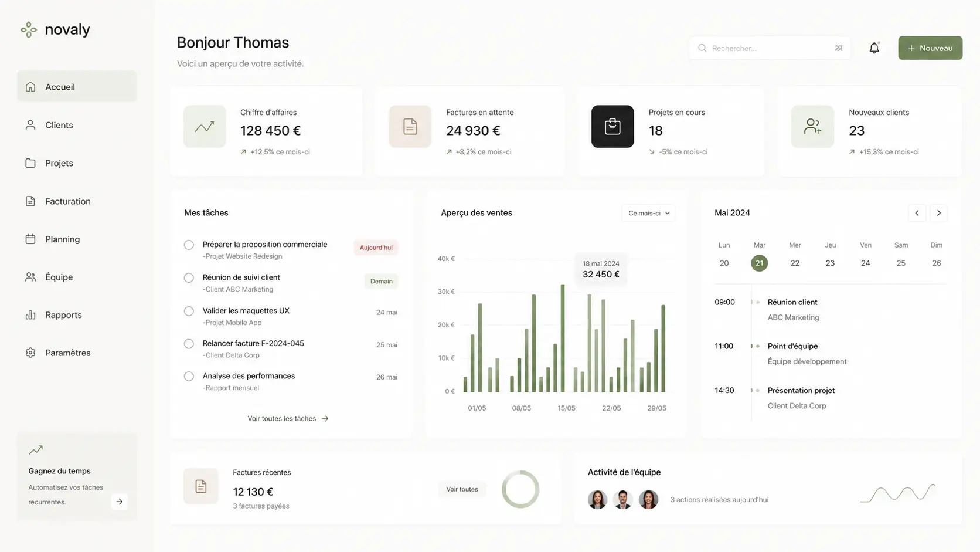The image size is (980, 552).
Task: Click the Planning calendar icon in sidebar
Action: (30, 239)
